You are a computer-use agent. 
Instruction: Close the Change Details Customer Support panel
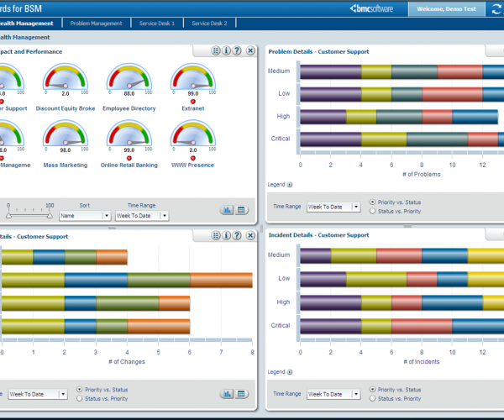coord(250,235)
